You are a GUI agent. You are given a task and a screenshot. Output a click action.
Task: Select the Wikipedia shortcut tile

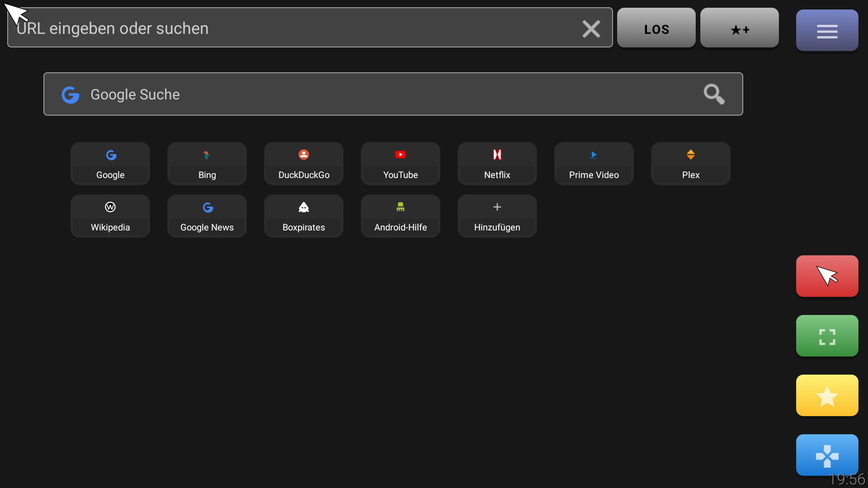tap(110, 216)
